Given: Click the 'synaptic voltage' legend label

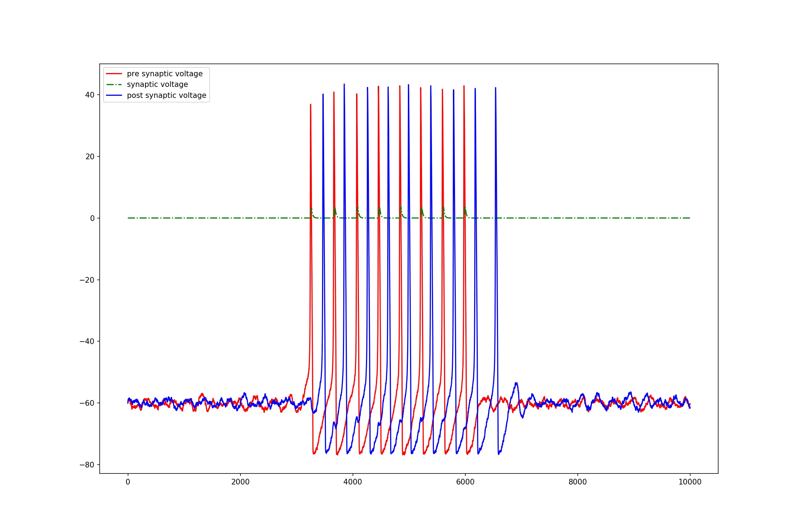Looking at the screenshot, I should click(157, 84).
